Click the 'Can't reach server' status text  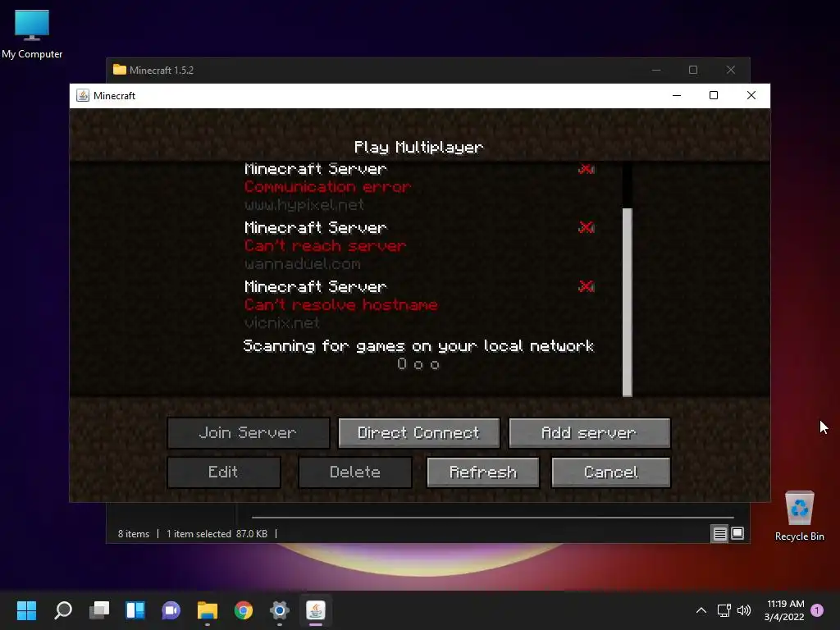pos(325,245)
